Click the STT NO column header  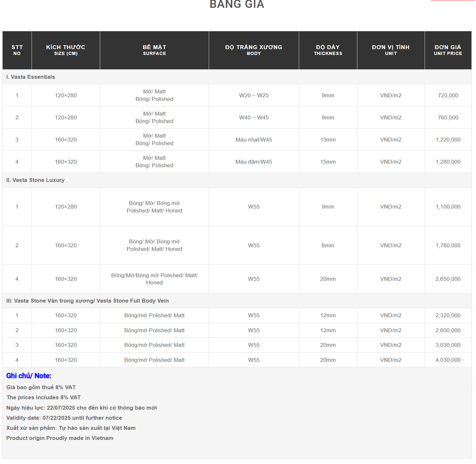[x=17, y=50]
